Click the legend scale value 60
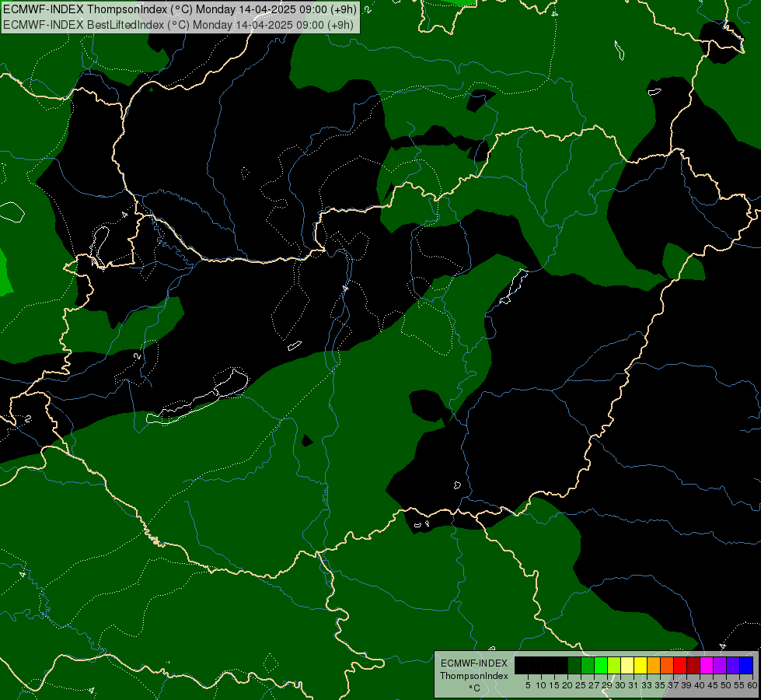Image resolution: width=761 pixels, height=700 pixels. click(x=752, y=685)
